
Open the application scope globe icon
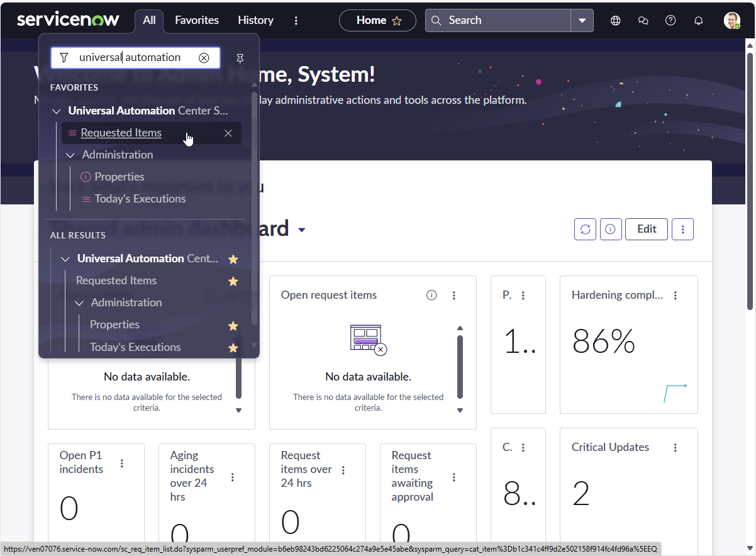pyautogui.click(x=616, y=20)
